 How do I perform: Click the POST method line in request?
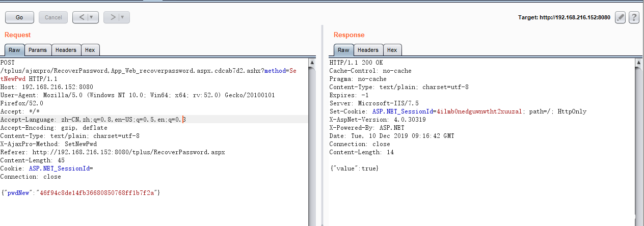click(8, 62)
